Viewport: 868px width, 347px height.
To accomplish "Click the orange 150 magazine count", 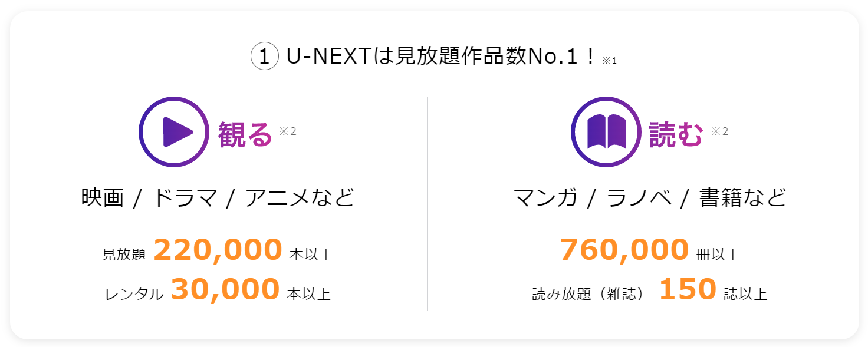I will pos(688,289).
